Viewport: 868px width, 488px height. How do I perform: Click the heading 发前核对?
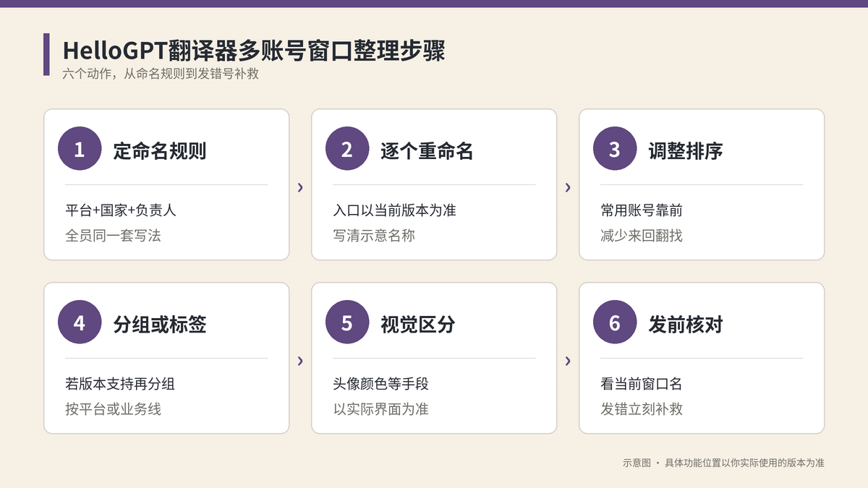coord(686,324)
